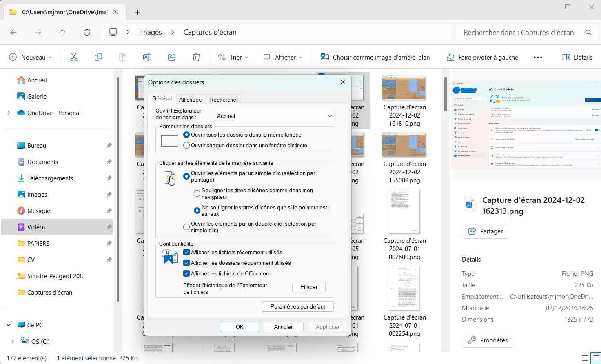Toggle Afficher les fichiers de Office.com checkbox
This screenshot has width=601, height=364.
(x=186, y=273)
